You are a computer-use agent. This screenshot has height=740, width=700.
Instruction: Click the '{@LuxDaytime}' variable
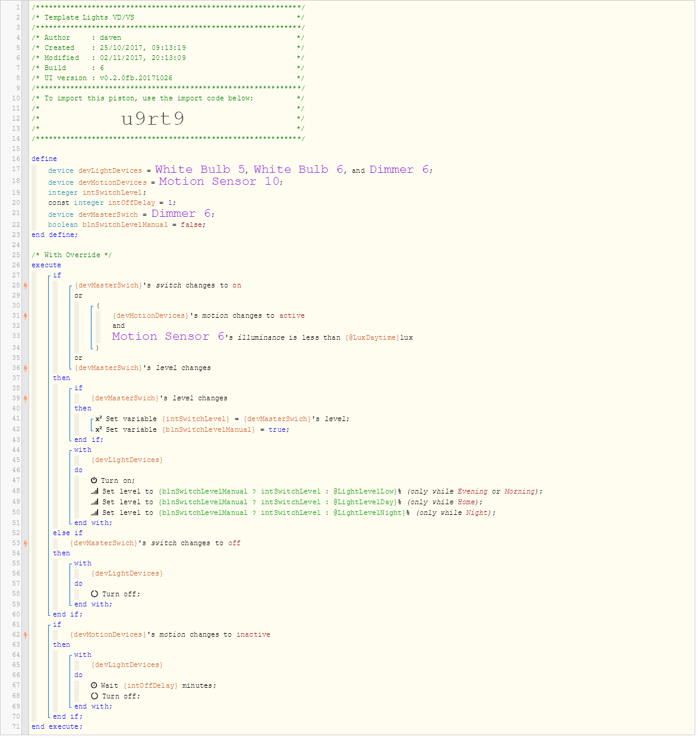[372, 338]
